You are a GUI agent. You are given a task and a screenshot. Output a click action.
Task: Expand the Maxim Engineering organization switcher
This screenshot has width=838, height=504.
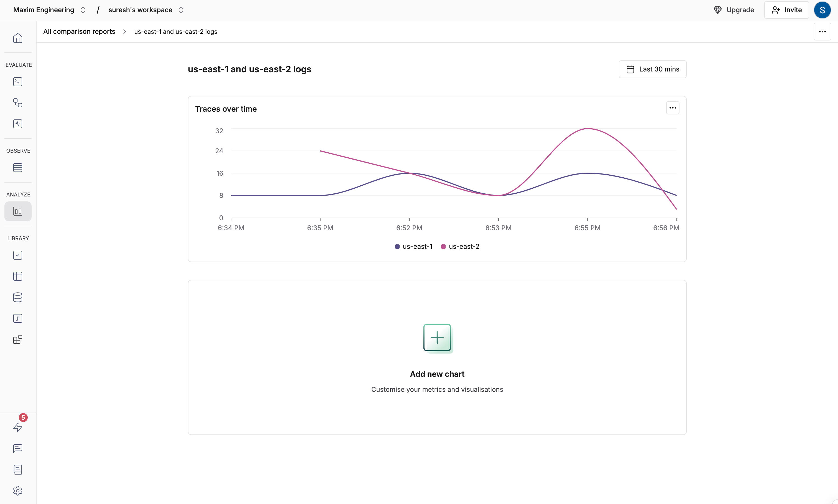[x=83, y=9]
